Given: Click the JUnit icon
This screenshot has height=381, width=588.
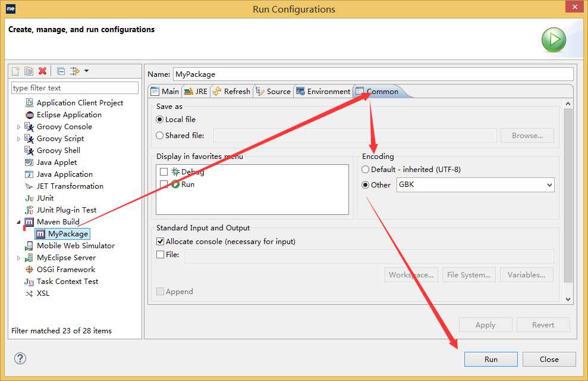Looking at the screenshot, I should 29,198.
